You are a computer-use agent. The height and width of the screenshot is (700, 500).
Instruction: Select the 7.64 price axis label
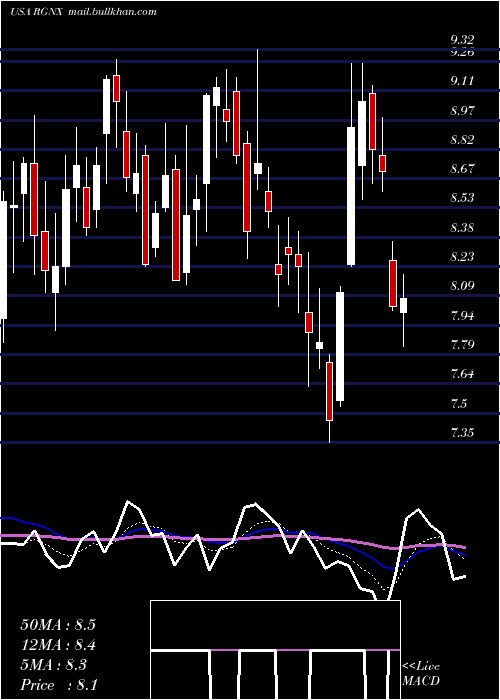coord(462,374)
